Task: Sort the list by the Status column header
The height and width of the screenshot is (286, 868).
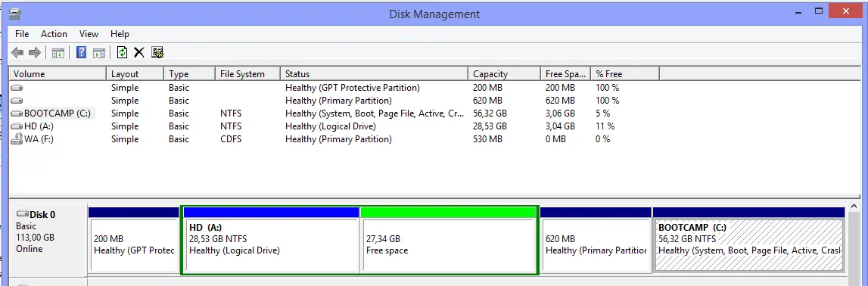Action: pyautogui.click(x=375, y=73)
